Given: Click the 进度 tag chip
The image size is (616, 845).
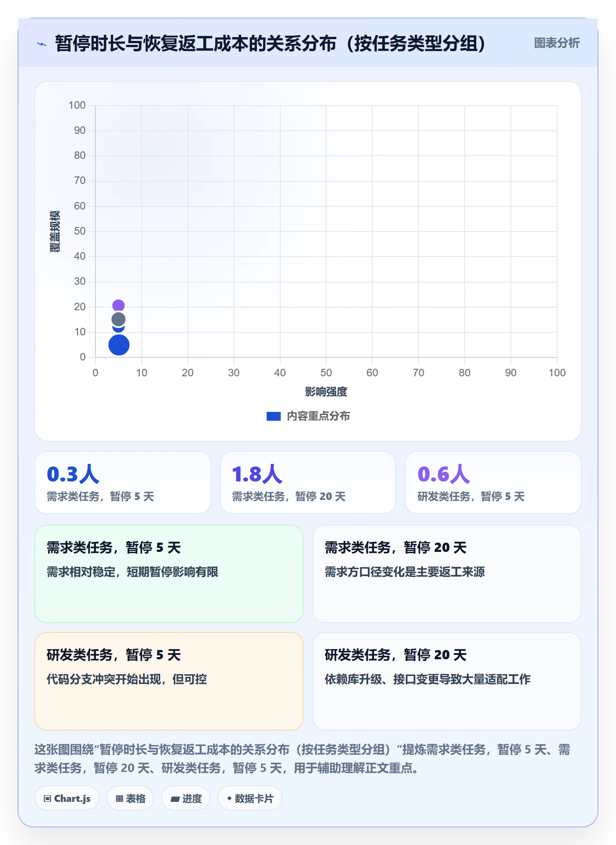Looking at the screenshot, I should (186, 798).
